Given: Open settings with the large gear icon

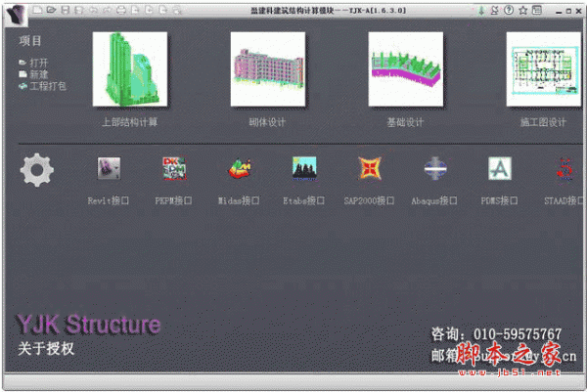Looking at the screenshot, I should coord(37,170).
